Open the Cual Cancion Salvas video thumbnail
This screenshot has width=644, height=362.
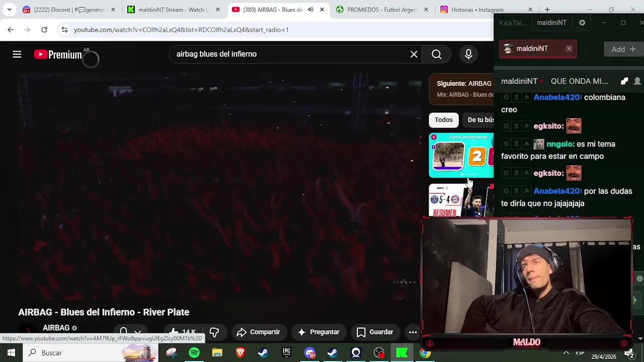[x=461, y=155]
